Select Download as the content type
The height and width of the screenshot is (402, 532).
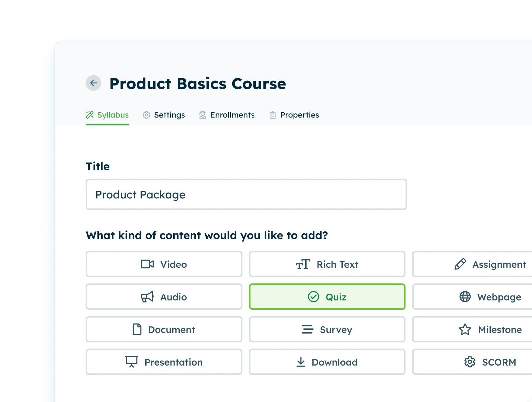[x=327, y=362]
